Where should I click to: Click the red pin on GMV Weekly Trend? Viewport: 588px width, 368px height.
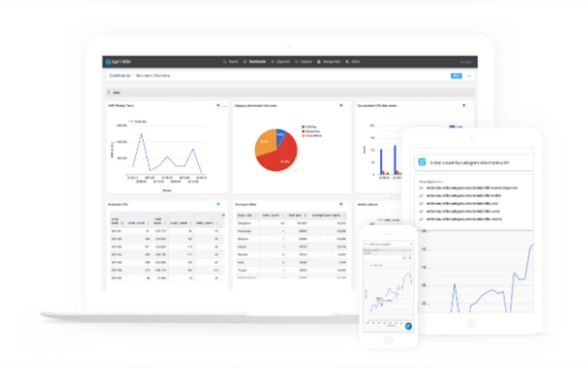pyautogui.click(x=218, y=105)
